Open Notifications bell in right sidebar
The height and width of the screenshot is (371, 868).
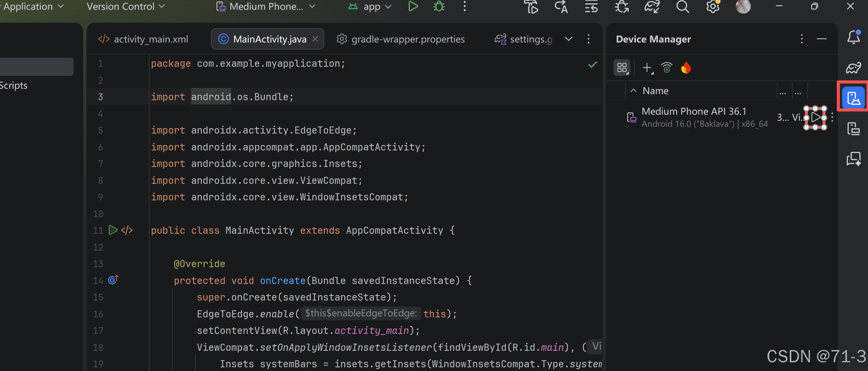(x=853, y=37)
